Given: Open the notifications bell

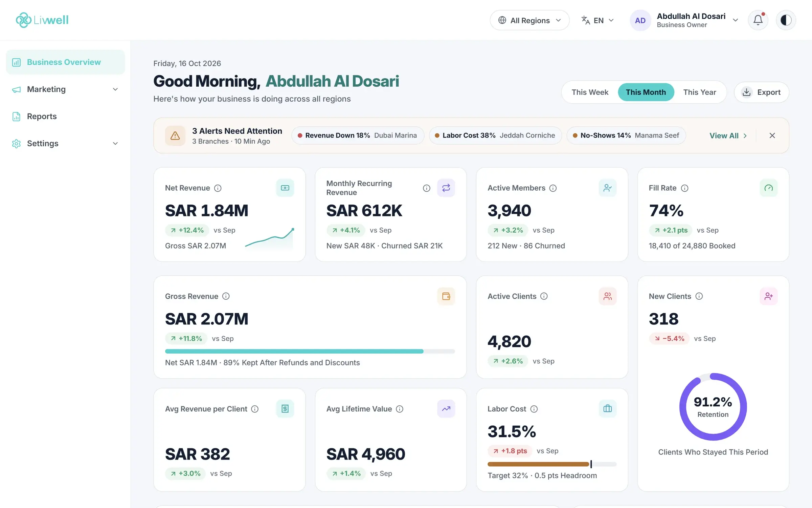Looking at the screenshot, I should pyautogui.click(x=758, y=20).
